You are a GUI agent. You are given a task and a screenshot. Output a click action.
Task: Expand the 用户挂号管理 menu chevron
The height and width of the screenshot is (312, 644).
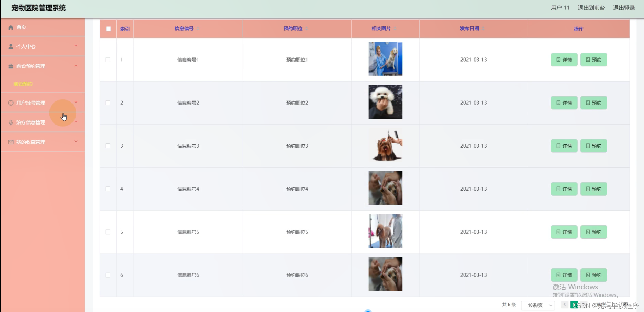[76, 102]
